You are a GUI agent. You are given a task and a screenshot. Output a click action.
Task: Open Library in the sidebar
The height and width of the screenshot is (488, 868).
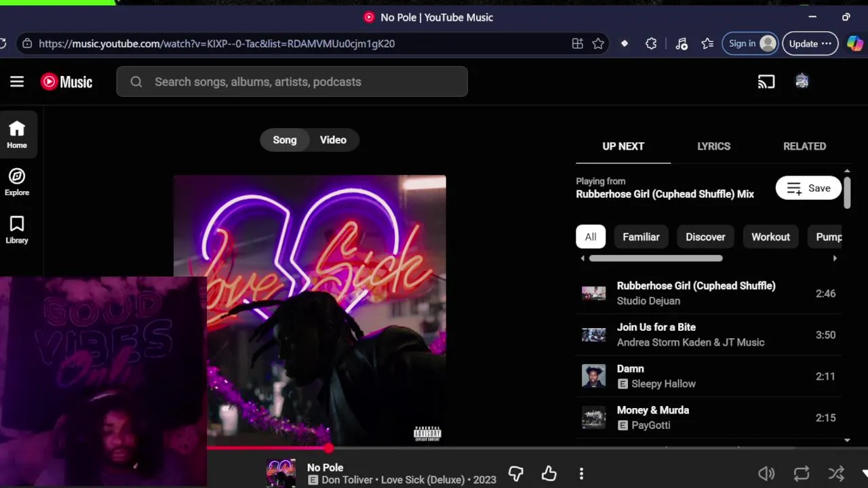17,230
